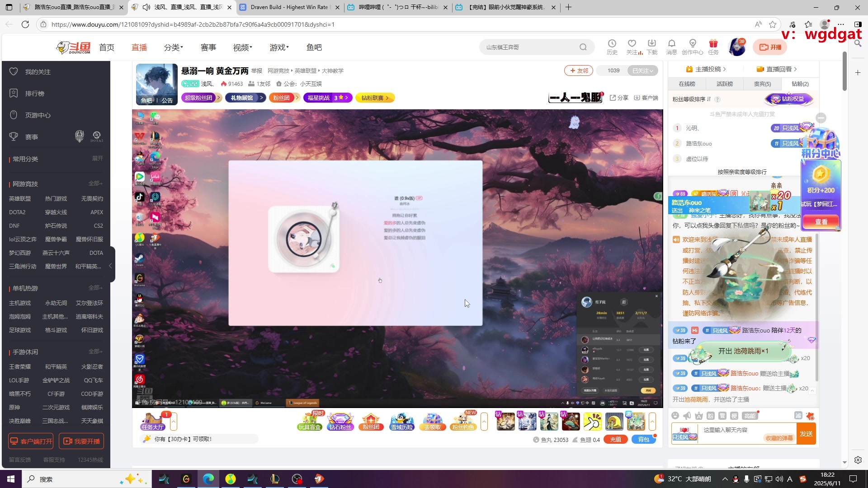This screenshot has width=868, height=488.
Task: Click the 我的关注 heart sidebar item
Action: [30, 72]
